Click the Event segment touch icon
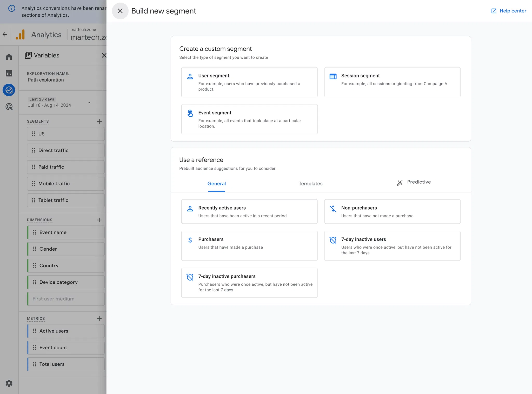The image size is (532, 394). [190, 113]
